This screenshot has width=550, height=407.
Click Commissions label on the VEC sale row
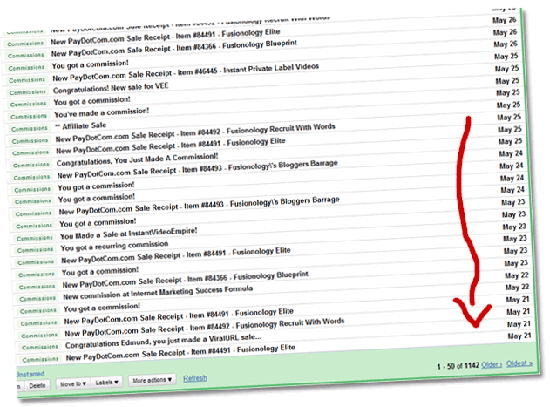point(27,92)
